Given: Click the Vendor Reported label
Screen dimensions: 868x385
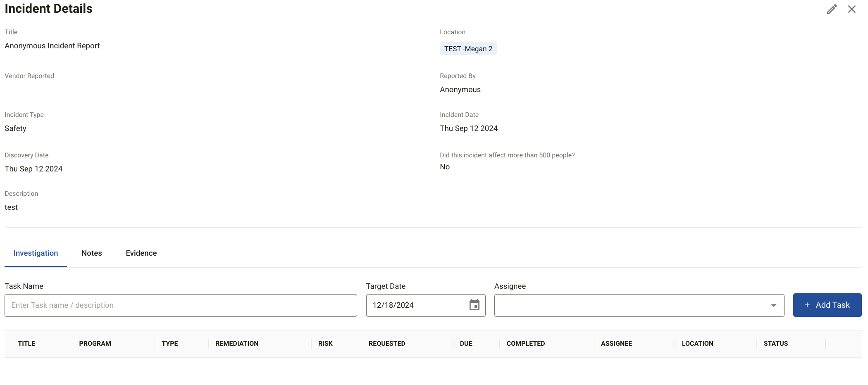Looking at the screenshot, I should (29, 76).
